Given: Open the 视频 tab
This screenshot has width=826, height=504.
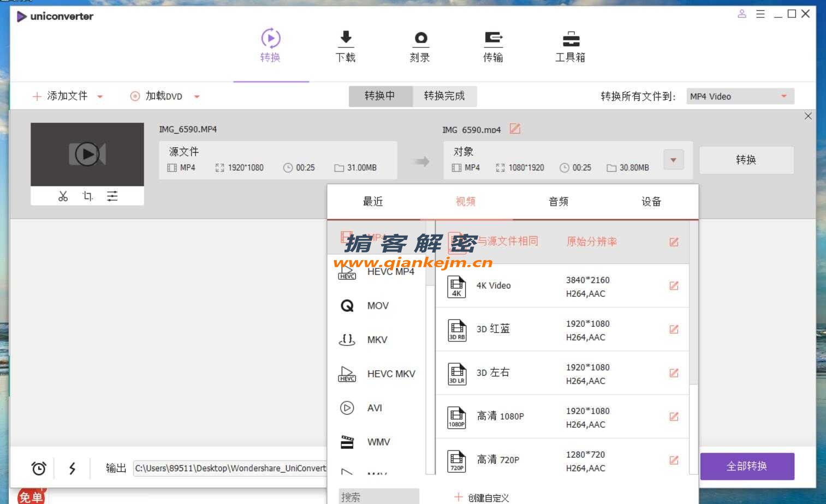Looking at the screenshot, I should (466, 202).
